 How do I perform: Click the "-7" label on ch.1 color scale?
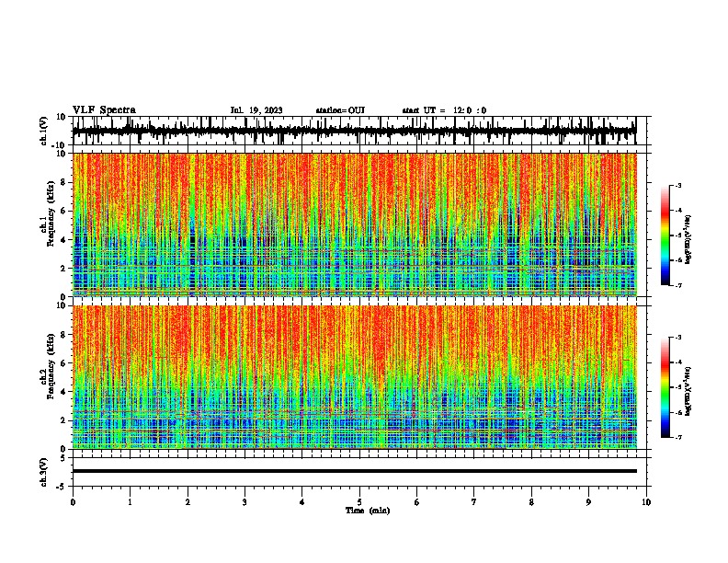678,285
